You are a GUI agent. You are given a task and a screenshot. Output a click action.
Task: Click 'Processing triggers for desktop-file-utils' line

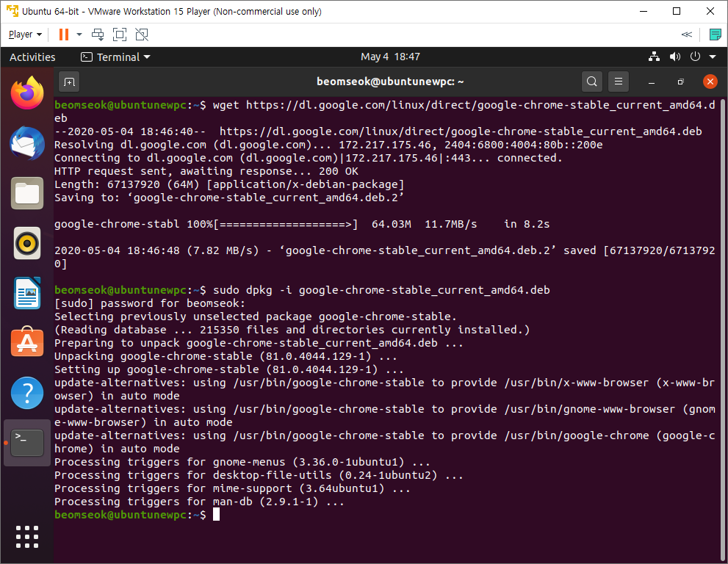(x=259, y=475)
